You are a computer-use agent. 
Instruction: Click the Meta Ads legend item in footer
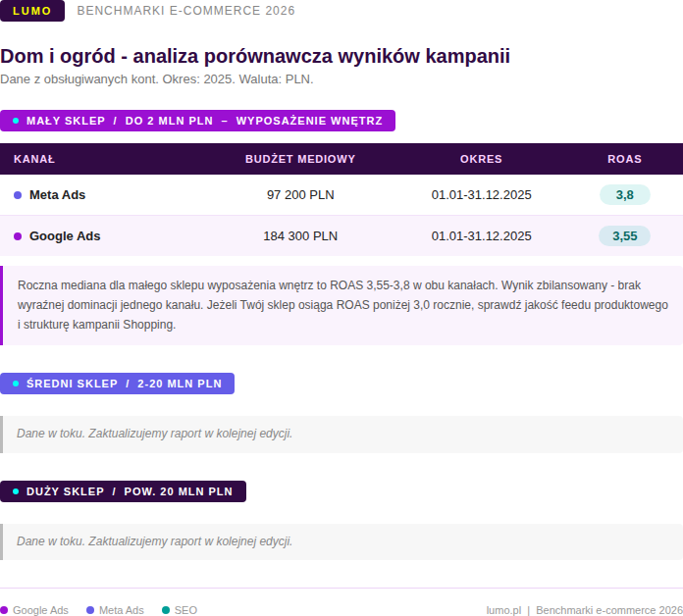point(116,610)
